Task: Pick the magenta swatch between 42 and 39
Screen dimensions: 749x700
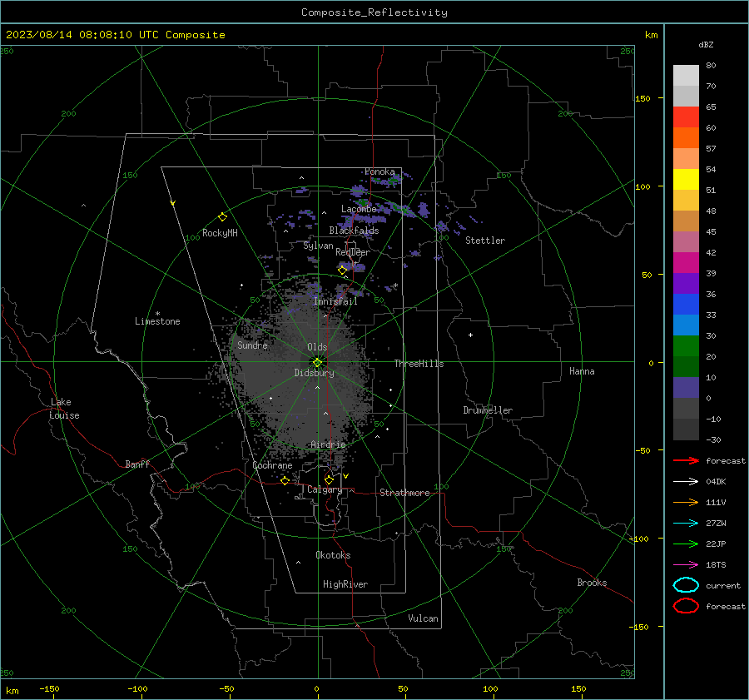Action: coord(686,263)
